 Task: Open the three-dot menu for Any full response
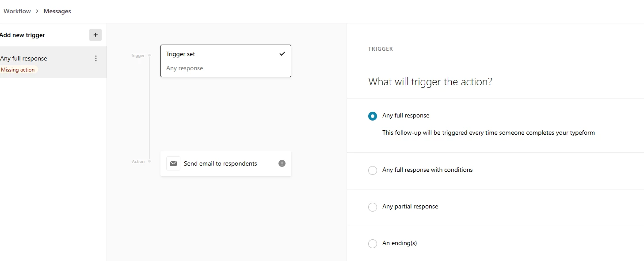(x=96, y=58)
